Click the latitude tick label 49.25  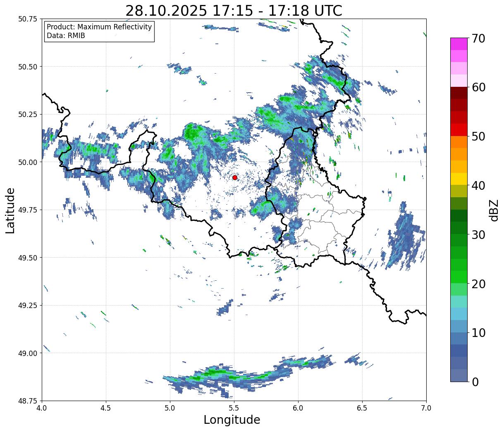coord(28,306)
